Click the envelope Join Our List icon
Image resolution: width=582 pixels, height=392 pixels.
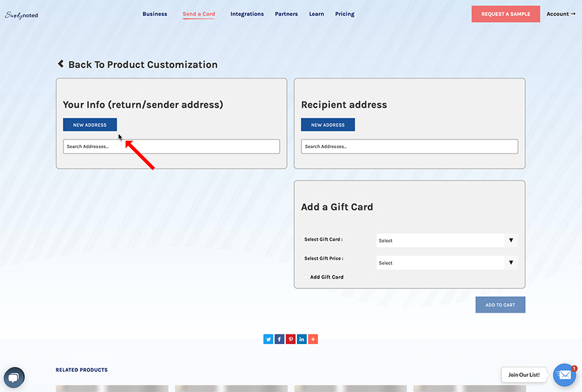(564, 375)
